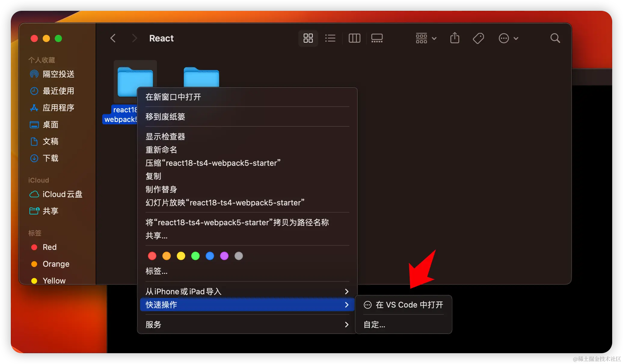623x364 pixels.
Task: Switch to gallery view
Action: pos(377,38)
